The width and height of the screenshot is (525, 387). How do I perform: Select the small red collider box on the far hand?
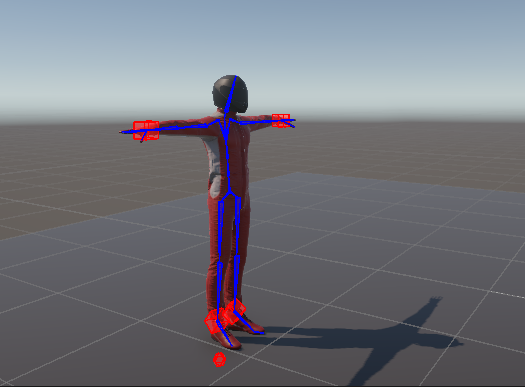tap(280, 121)
